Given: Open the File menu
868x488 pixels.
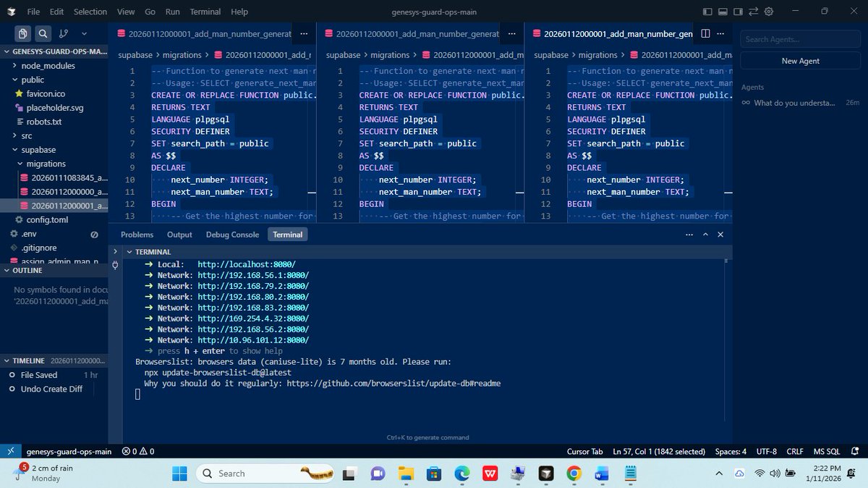Looking at the screenshot, I should point(33,12).
